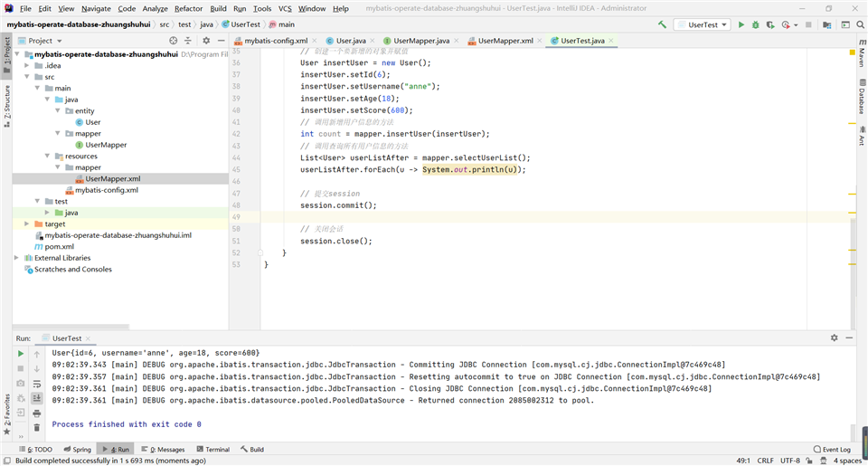Expand External Libraries node
868x466 pixels.
click(x=16, y=258)
